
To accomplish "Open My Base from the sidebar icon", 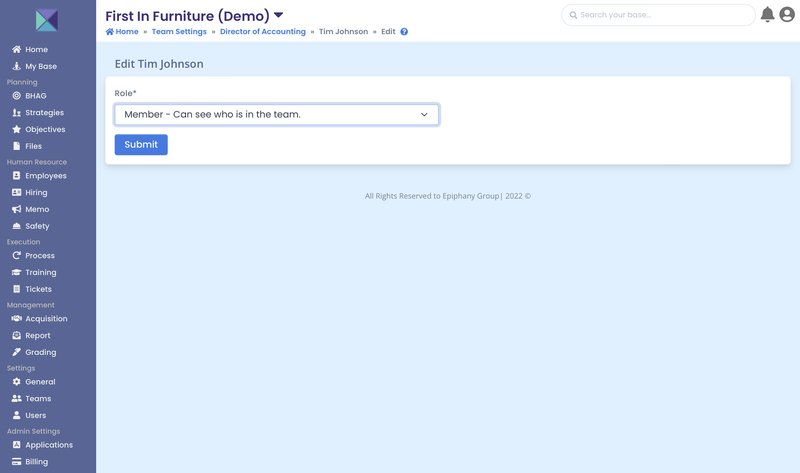I will coord(16,66).
